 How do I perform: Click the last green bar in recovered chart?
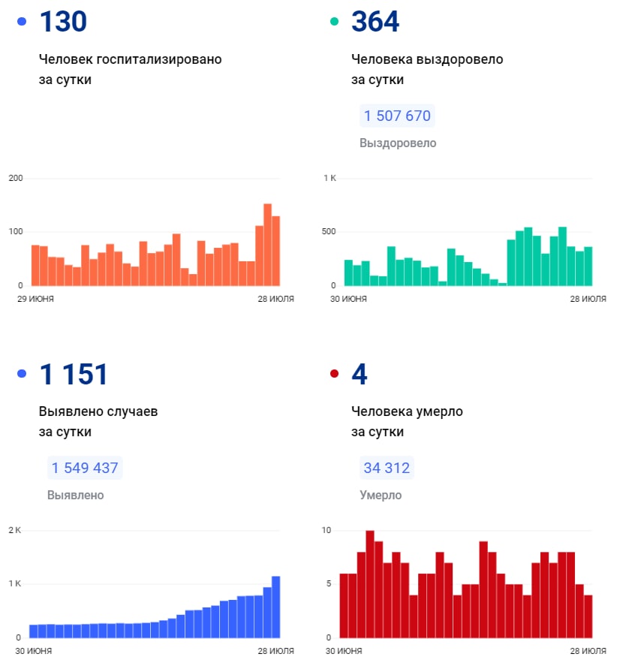coord(588,266)
